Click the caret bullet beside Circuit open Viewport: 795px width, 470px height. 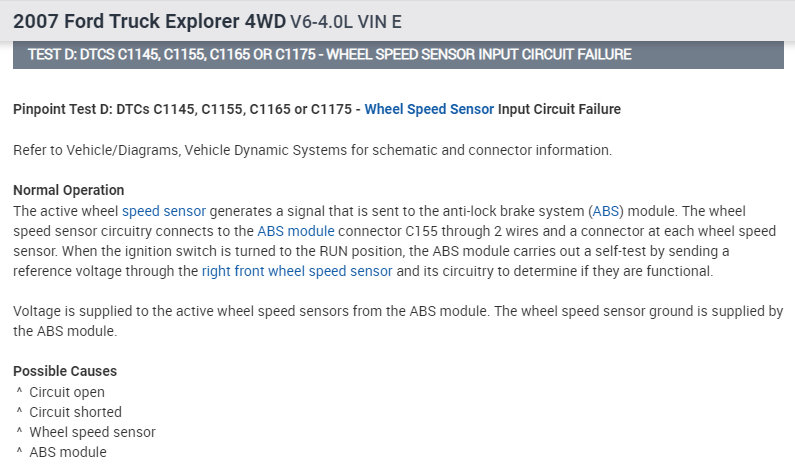coord(19,392)
